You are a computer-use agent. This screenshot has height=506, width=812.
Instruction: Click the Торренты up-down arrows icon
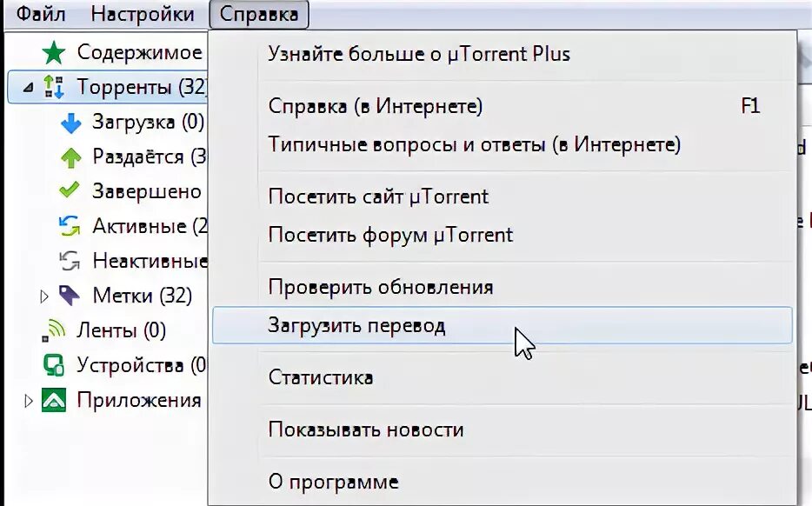54,87
